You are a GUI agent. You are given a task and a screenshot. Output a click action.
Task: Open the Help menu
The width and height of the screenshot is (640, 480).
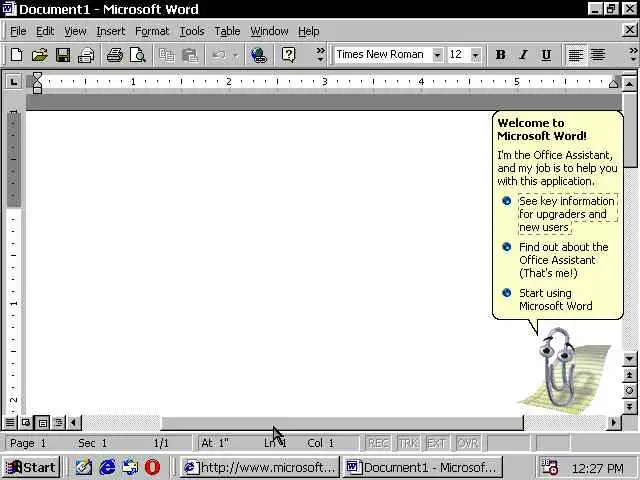[x=309, y=31]
